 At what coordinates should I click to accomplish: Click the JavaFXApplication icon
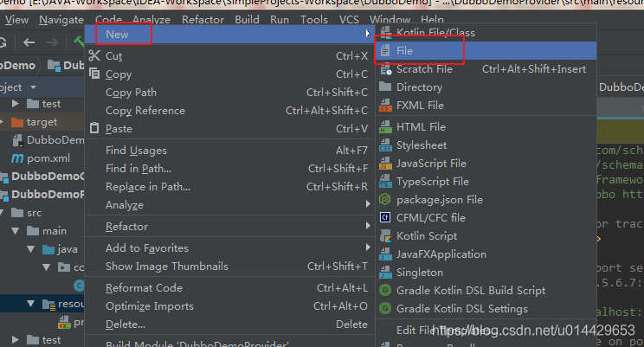point(385,254)
